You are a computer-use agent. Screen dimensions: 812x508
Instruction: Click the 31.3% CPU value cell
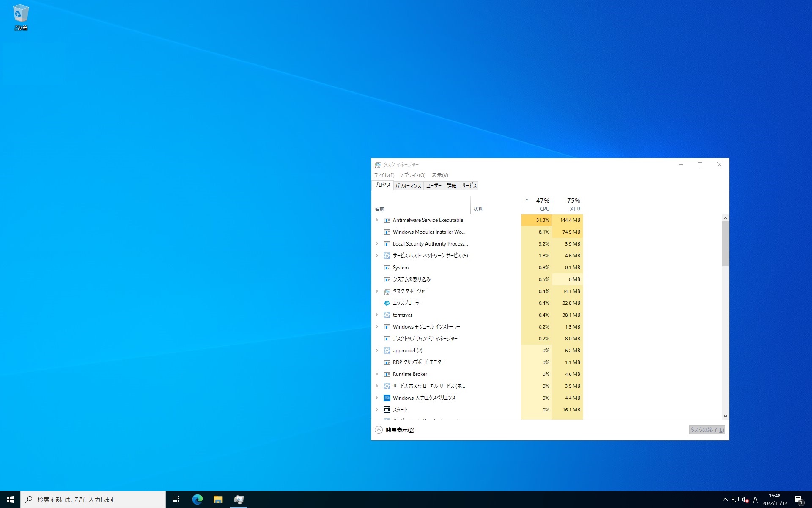click(x=537, y=220)
